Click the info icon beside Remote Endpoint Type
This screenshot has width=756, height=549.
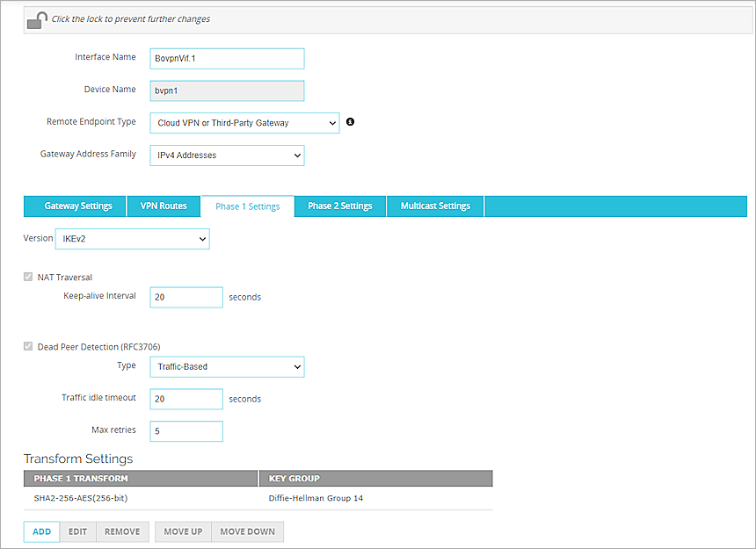(350, 121)
